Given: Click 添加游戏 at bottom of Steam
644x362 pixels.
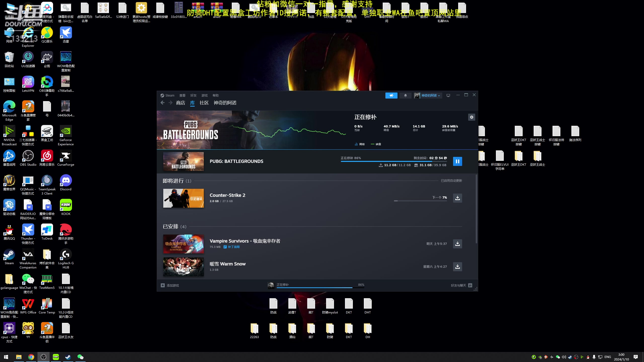Looking at the screenshot, I should 170,286.
